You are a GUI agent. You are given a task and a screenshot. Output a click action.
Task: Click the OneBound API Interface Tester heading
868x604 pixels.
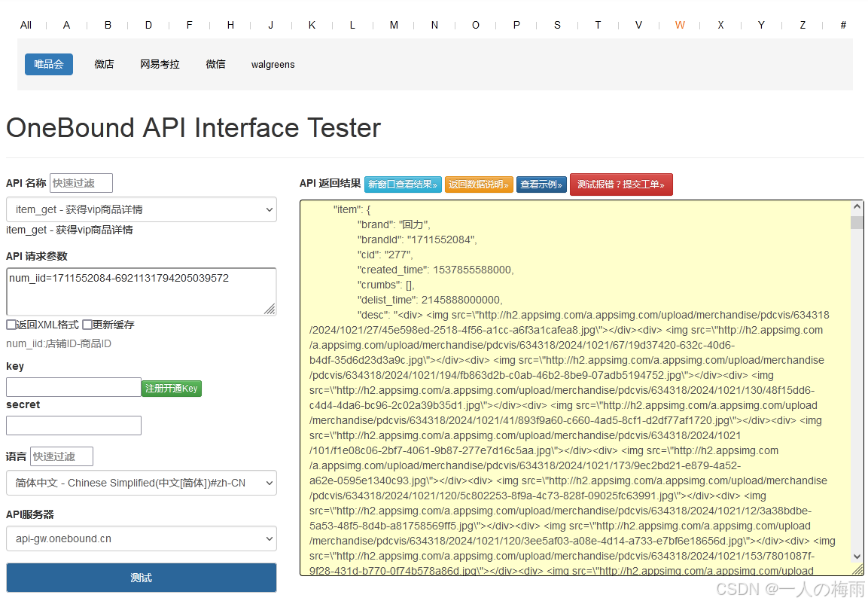193,128
